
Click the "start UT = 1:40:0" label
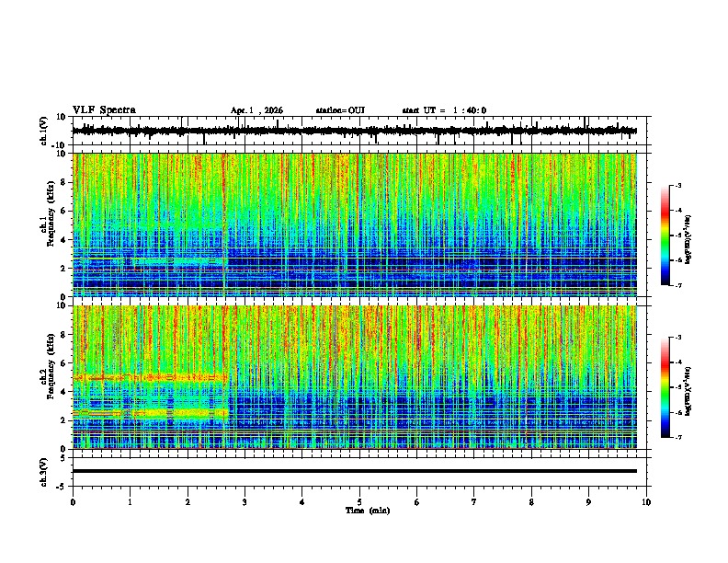point(444,110)
